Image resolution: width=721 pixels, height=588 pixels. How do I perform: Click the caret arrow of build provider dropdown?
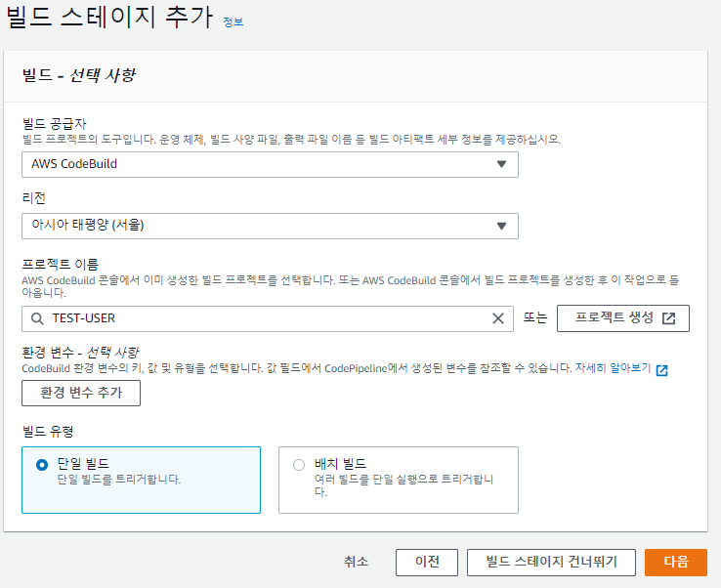click(x=501, y=164)
